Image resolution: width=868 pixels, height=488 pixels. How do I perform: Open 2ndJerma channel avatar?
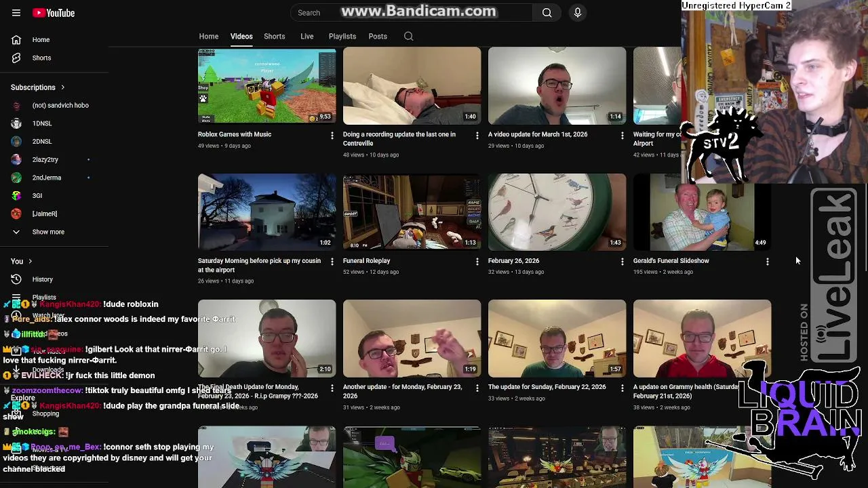coord(16,178)
